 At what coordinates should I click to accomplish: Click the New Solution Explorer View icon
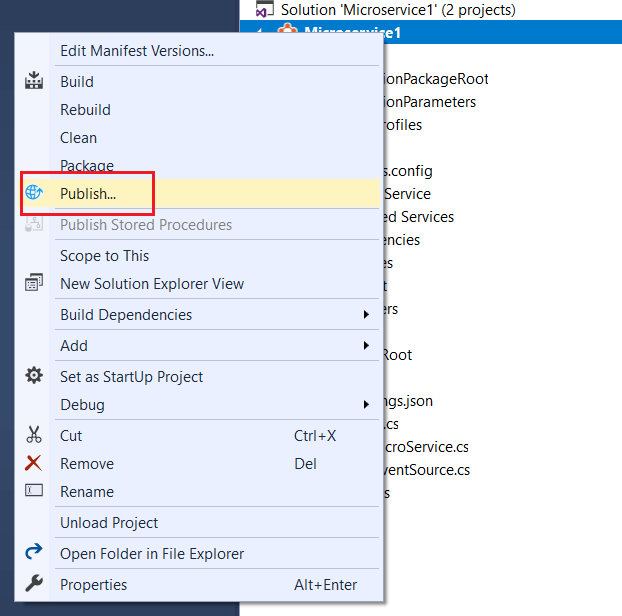click(x=34, y=284)
